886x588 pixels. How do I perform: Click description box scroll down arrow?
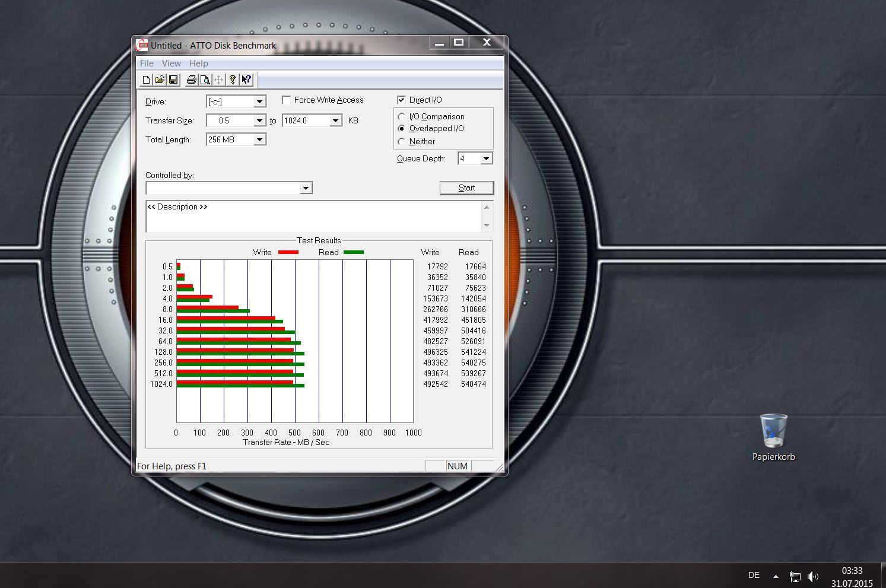click(487, 225)
